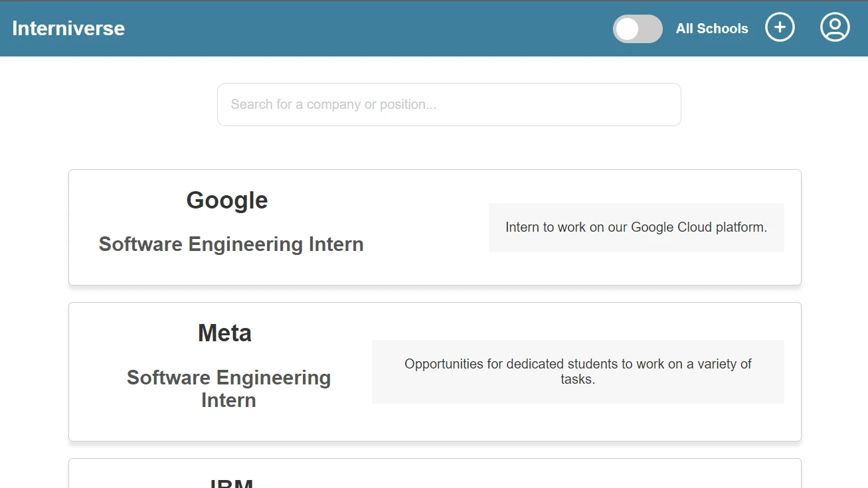This screenshot has width=868, height=488.
Task: Click the Meta opportunities description text
Action: point(577,372)
